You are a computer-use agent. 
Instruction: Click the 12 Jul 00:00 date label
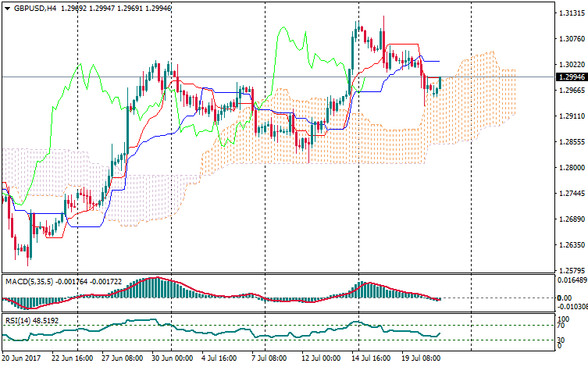pos(319,358)
